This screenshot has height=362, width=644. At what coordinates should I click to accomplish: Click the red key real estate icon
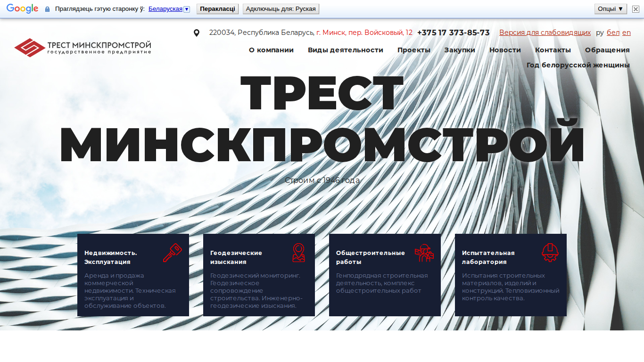[x=172, y=253]
